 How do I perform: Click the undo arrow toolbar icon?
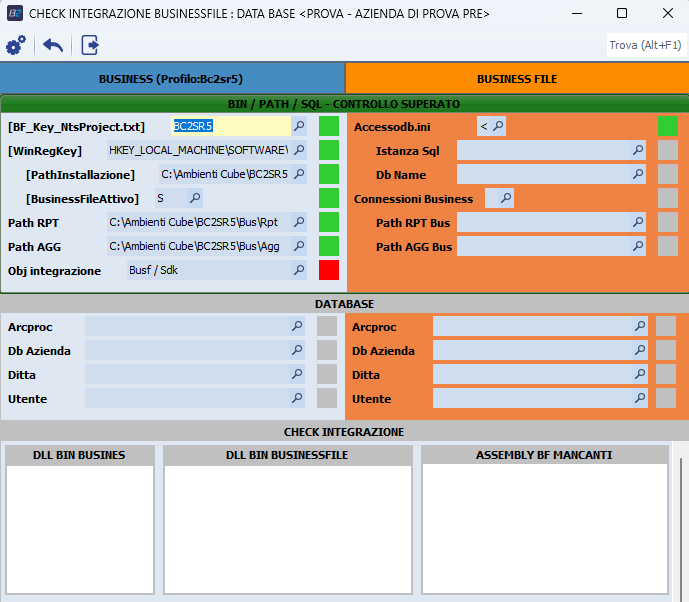point(53,45)
